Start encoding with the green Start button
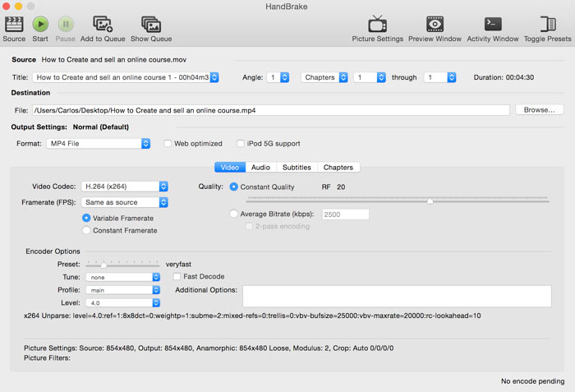This screenshot has width=575, height=392. tap(40, 25)
